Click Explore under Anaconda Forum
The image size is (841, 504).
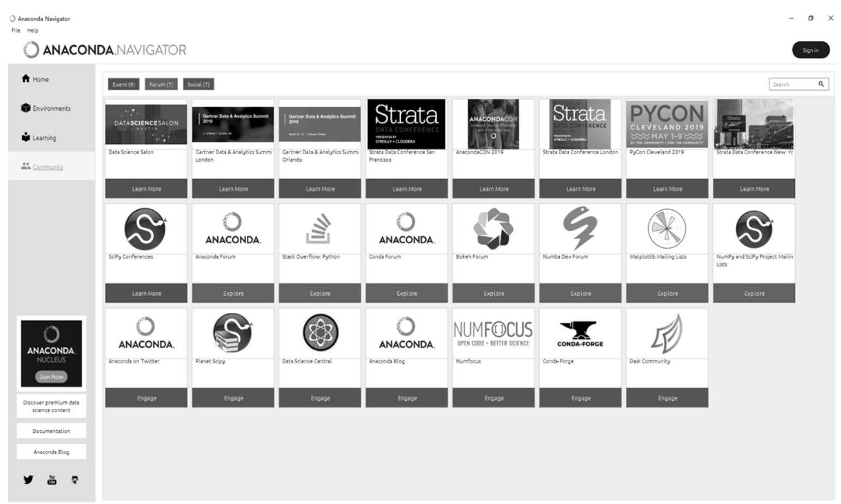[233, 293]
